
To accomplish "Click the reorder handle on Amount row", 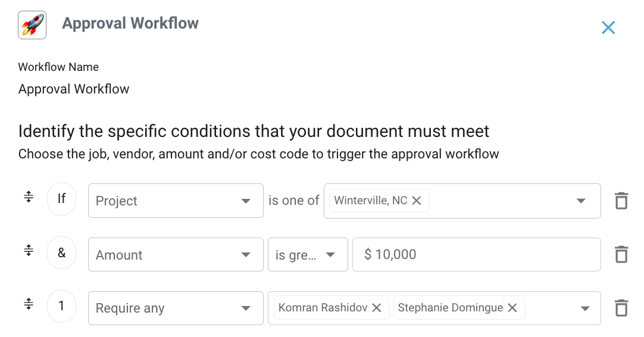I will (x=29, y=251).
